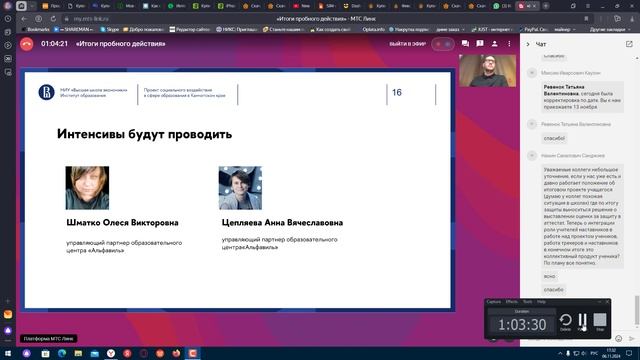Toggle the mic and camera switch in header
Screen dimensions: 640x360
click(443, 44)
